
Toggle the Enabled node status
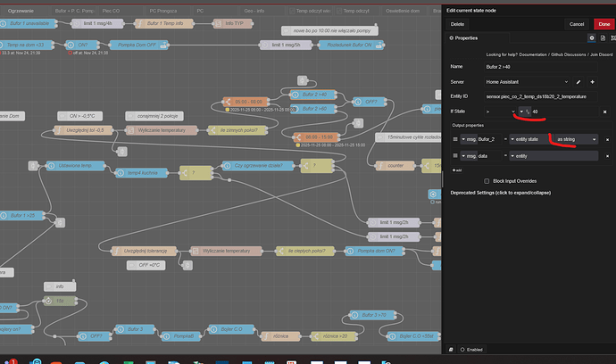(x=472, y=350)
